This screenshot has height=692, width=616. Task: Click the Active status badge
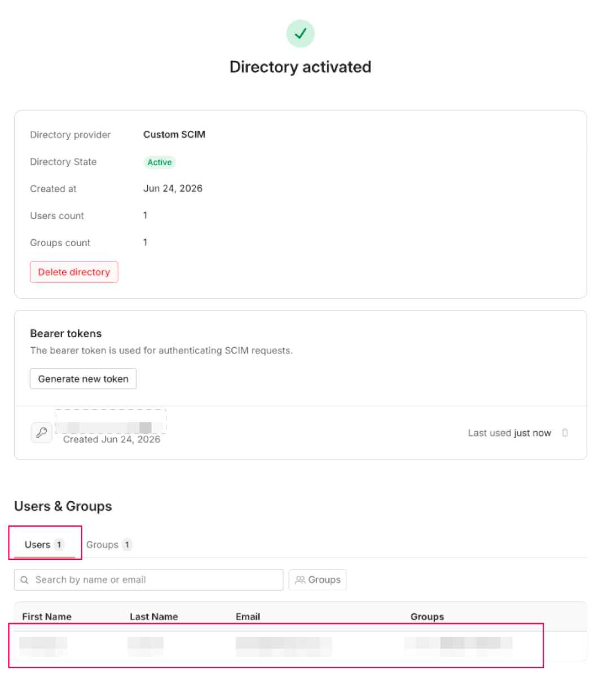click(x=159, y=162)
